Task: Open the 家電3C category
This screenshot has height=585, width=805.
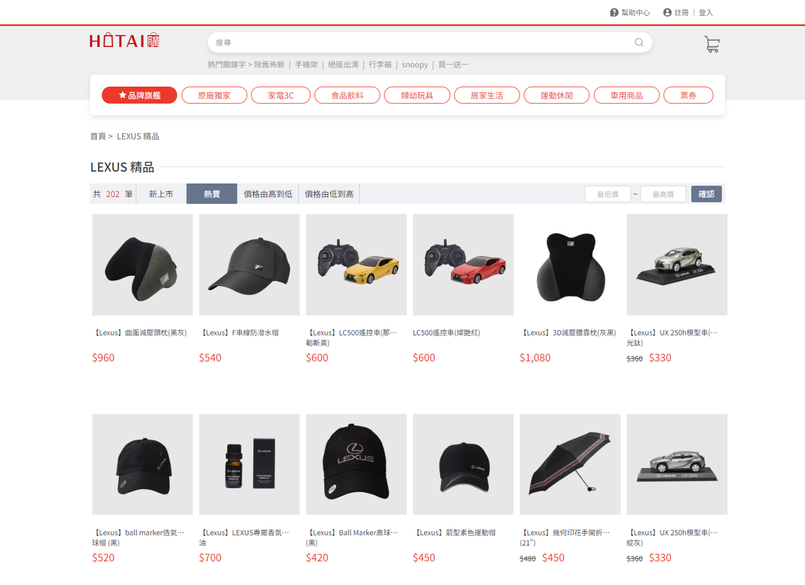Action: [x=281, y=95]
